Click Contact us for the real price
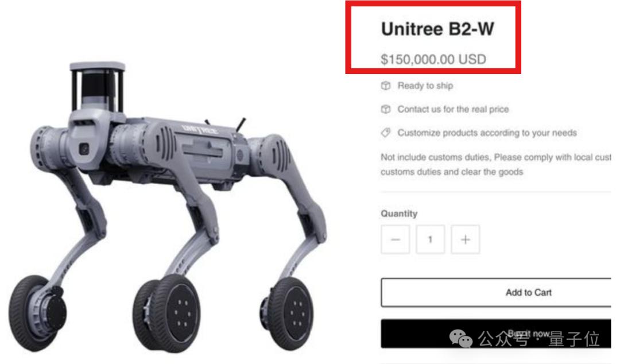Image resolution: width=620 pixels, height=364 pixels. pyautogui.click(x=453, y=109)
